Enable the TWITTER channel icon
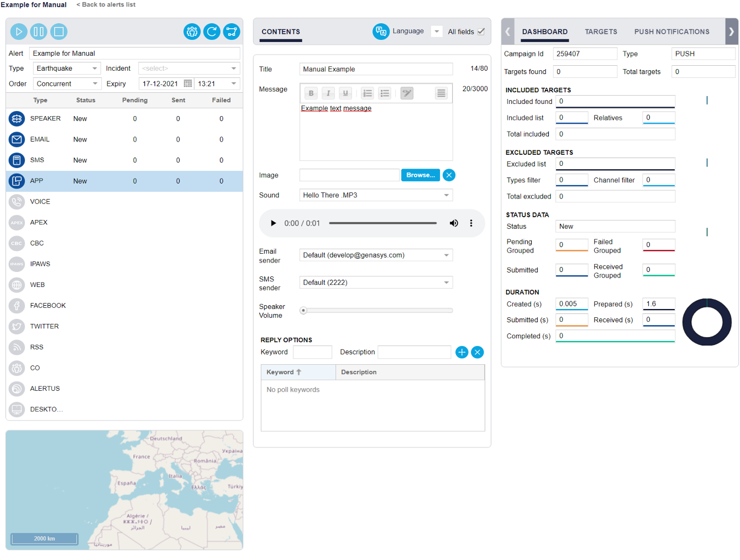Screen dimensions: 740x560 point(17,327)
